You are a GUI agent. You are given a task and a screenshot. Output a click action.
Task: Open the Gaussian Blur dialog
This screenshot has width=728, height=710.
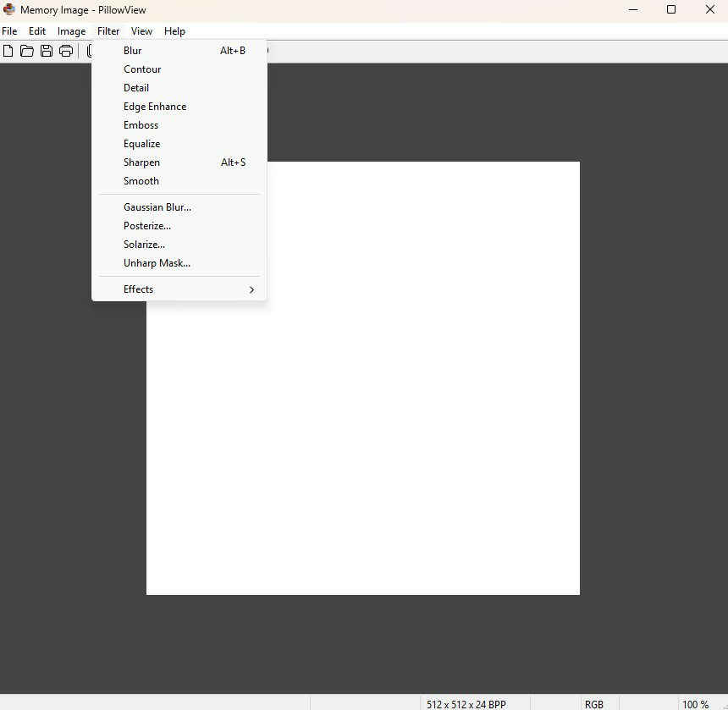157,207
